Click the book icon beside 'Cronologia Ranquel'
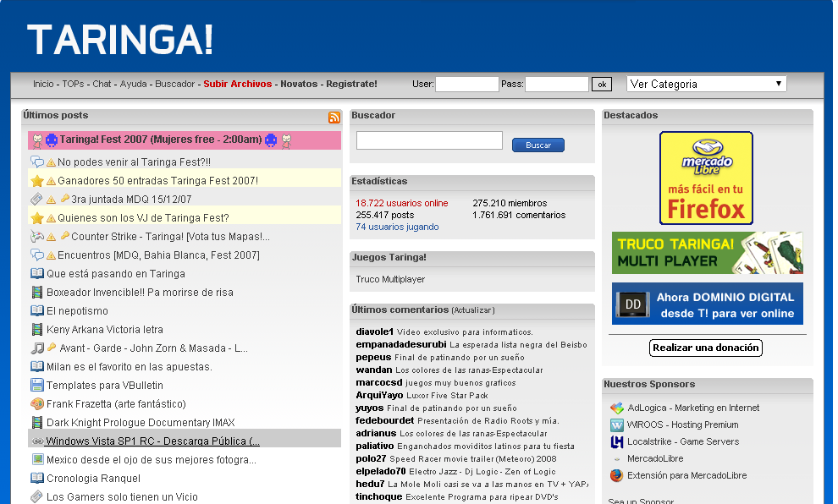 tap(37, 478)
